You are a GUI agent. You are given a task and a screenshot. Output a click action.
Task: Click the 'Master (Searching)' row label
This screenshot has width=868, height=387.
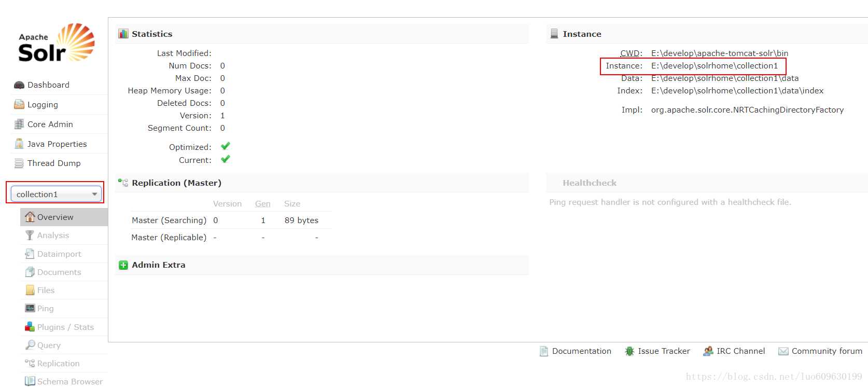[x=169, y=220]
